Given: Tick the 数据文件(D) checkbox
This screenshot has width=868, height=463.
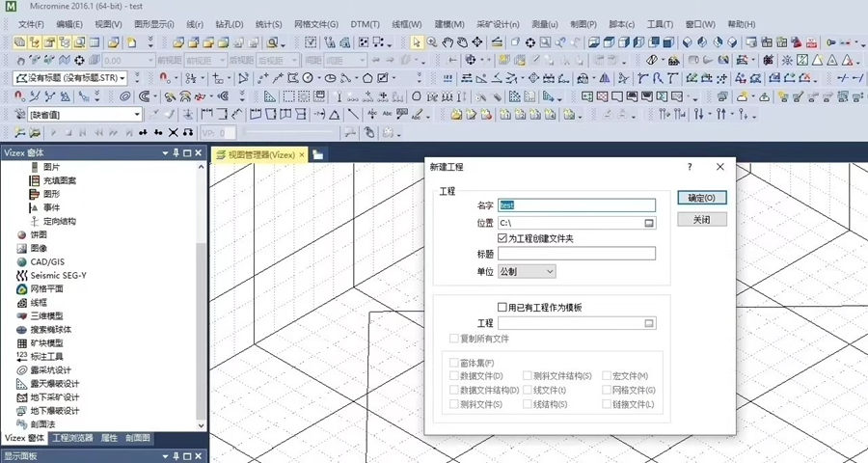Looking at the screenshot, I should 454,375.
